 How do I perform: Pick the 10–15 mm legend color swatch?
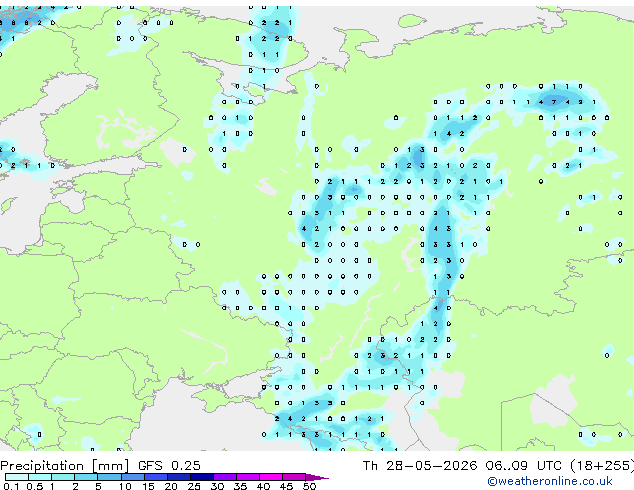tap(132, 477)
